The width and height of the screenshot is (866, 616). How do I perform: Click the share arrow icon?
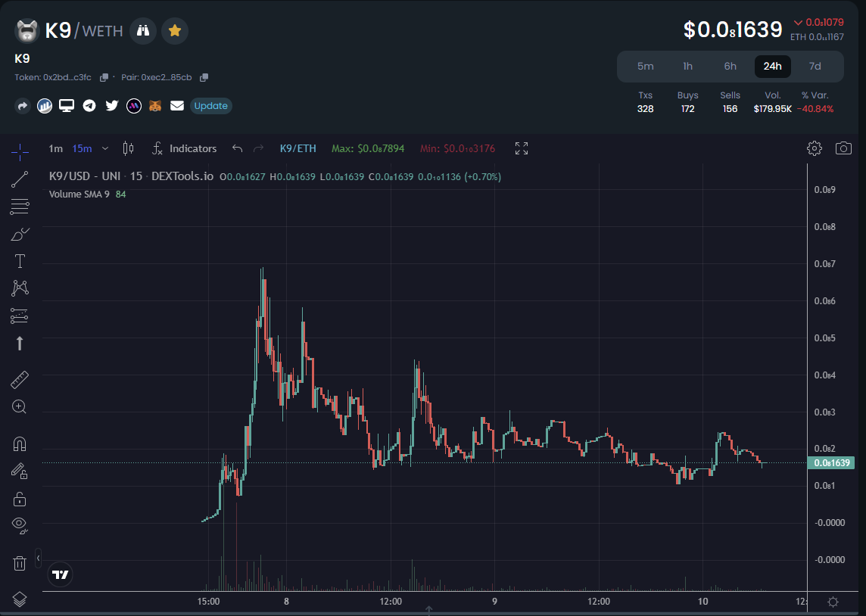pos(22,106)
